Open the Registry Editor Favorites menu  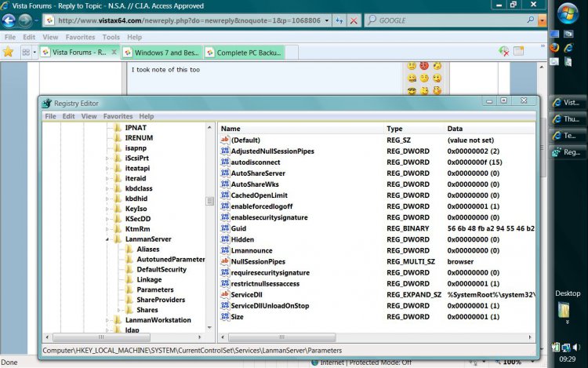point(118,116)
